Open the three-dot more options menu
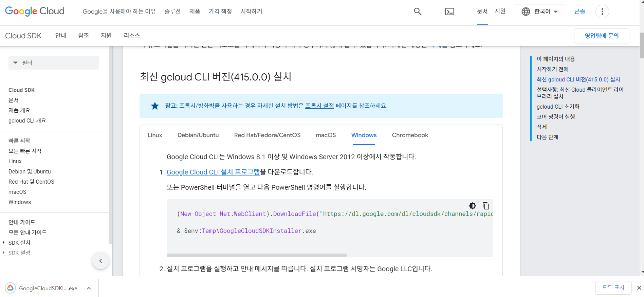 pos(602,12)
